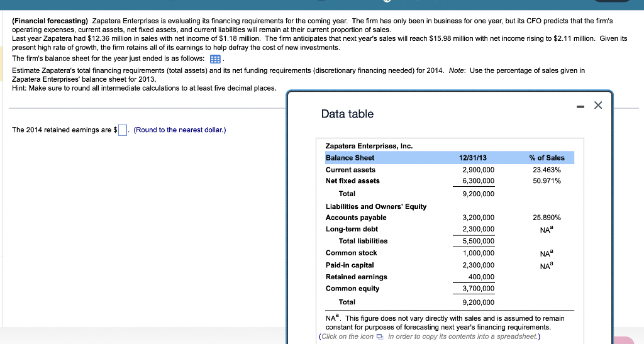Close the Data table popup
Viewport: 644px width, 344px height.
597,106
